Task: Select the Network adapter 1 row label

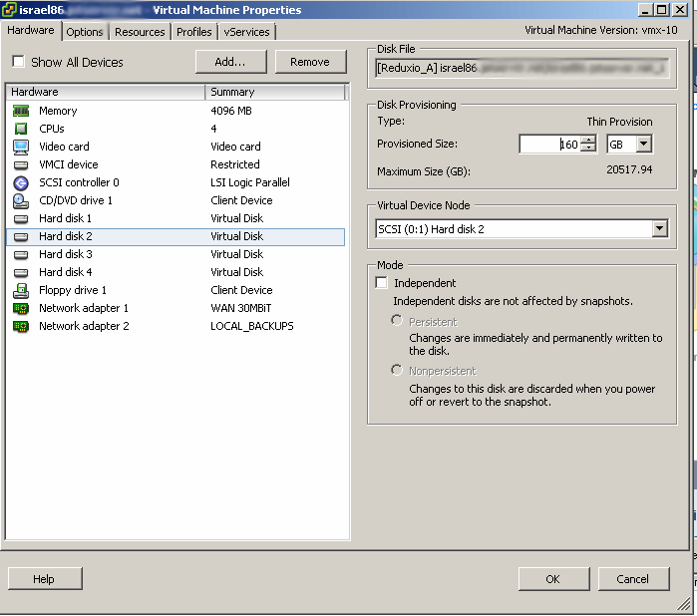Action: click(x=84, y=308)
